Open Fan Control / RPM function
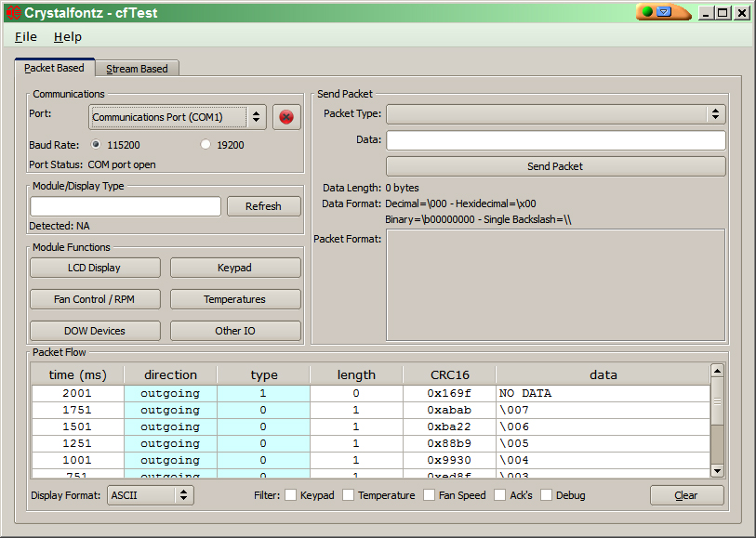The image size is (756, 538). [x=95, y=299]
